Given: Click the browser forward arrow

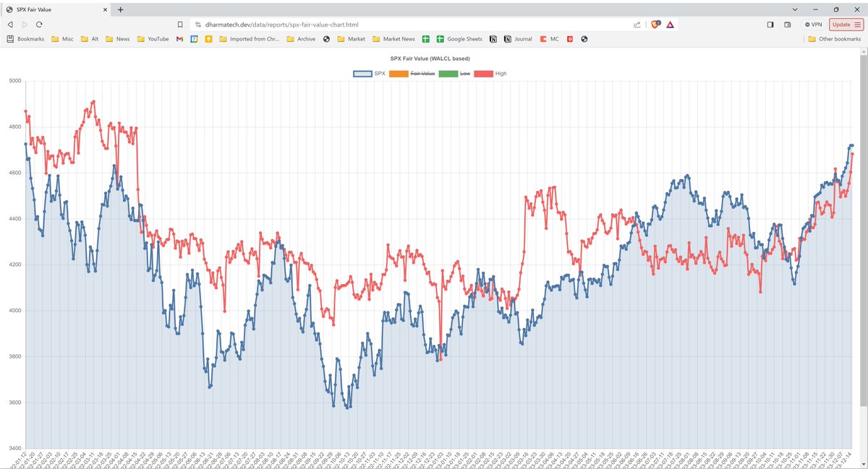Looking at the screenshot, I should pos(25,25).
